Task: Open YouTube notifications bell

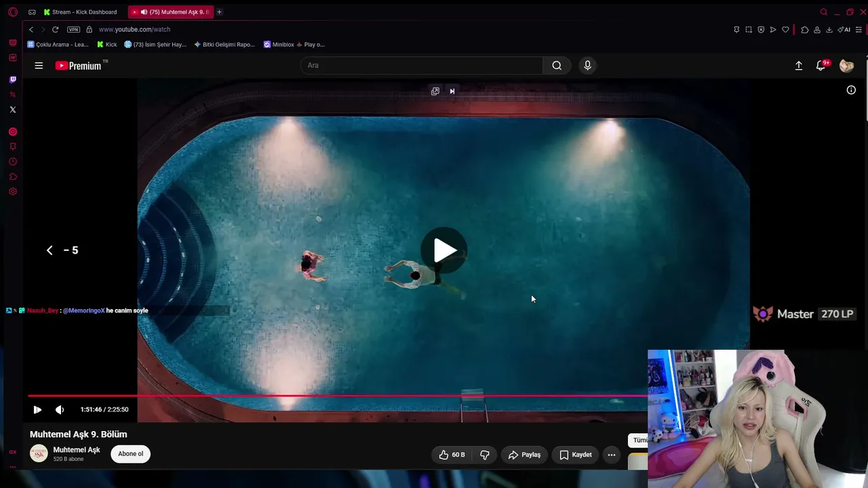Action: point(821,66)
